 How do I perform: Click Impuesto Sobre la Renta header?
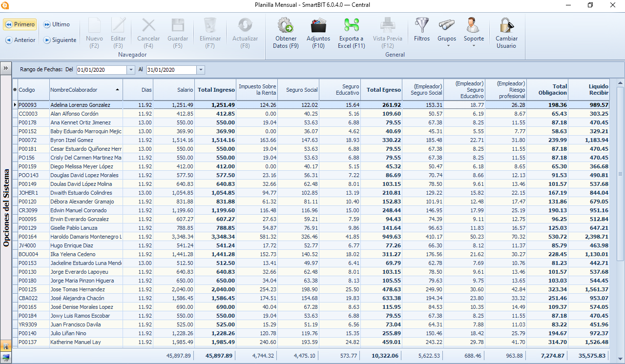[257, 90]
